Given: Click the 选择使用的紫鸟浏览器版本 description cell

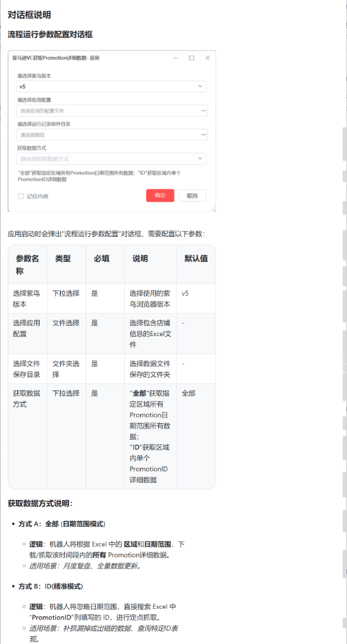Looking at the screenshot, I should click(150, 298).
